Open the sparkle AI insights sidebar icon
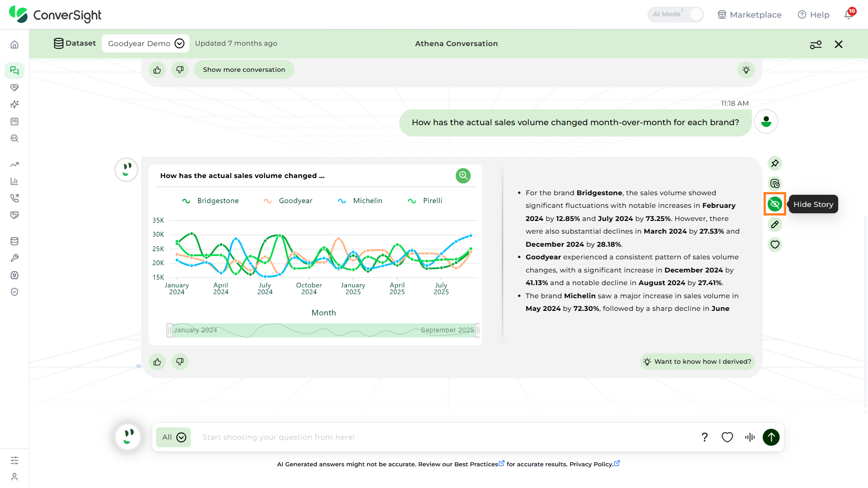The image size is (868, 488). 14,104
